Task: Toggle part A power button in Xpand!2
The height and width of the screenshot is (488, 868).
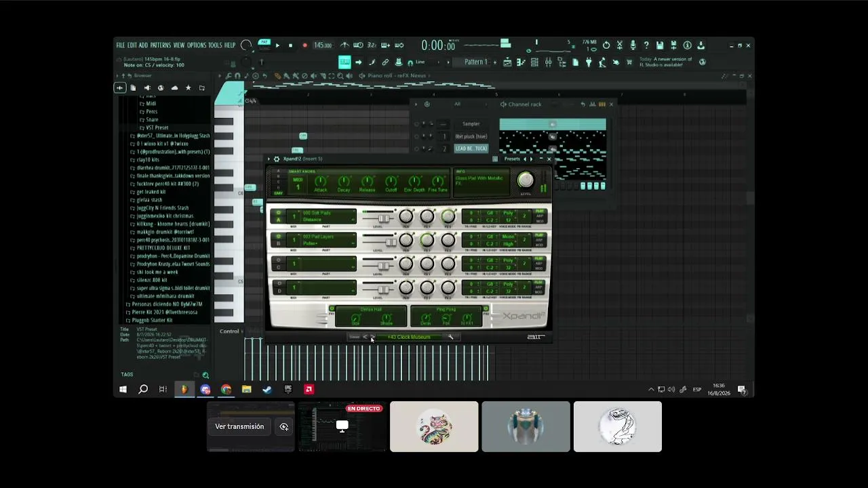Action: 279,213
